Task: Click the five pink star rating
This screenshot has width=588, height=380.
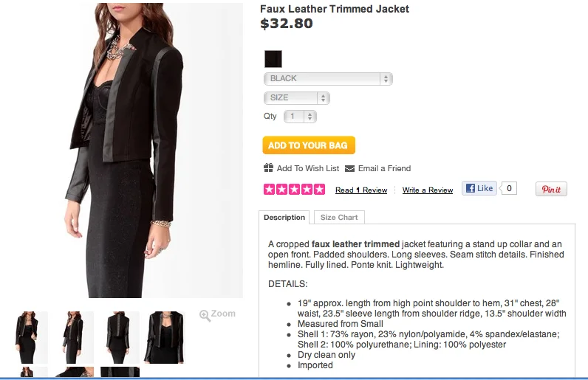Action: (x=295, y=189)
